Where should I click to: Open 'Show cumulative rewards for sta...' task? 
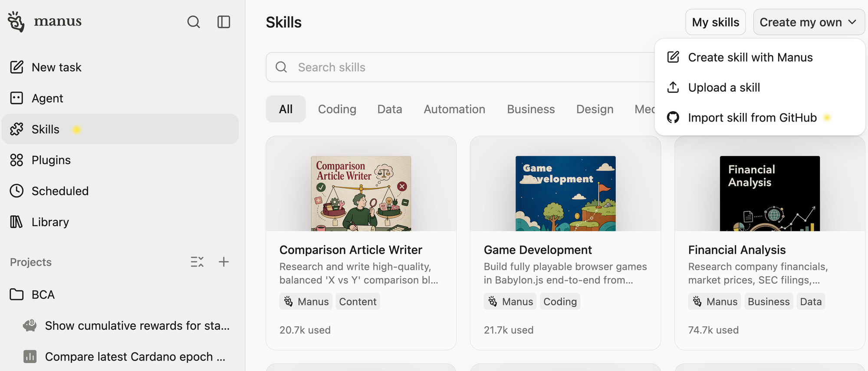point(120,325)
